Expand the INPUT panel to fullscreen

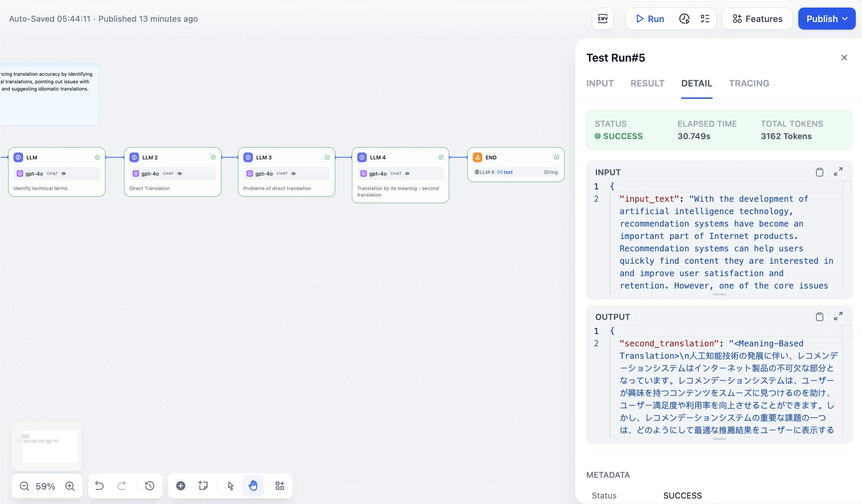click(838, 171)
